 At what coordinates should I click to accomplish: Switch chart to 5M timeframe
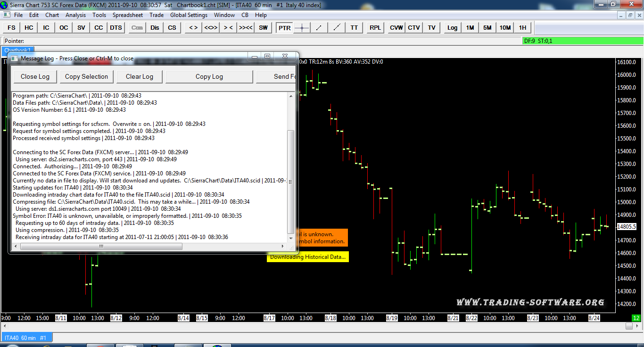click(487, 28)
